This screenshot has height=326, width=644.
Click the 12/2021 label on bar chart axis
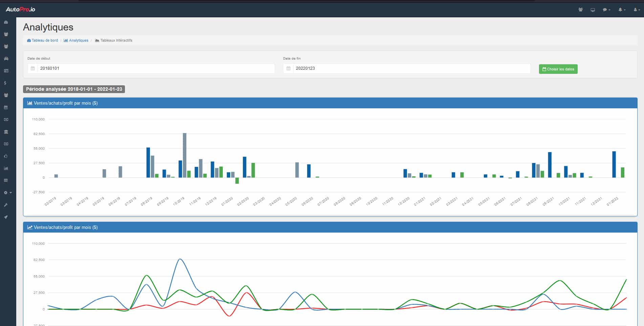[x=596, y=201]
